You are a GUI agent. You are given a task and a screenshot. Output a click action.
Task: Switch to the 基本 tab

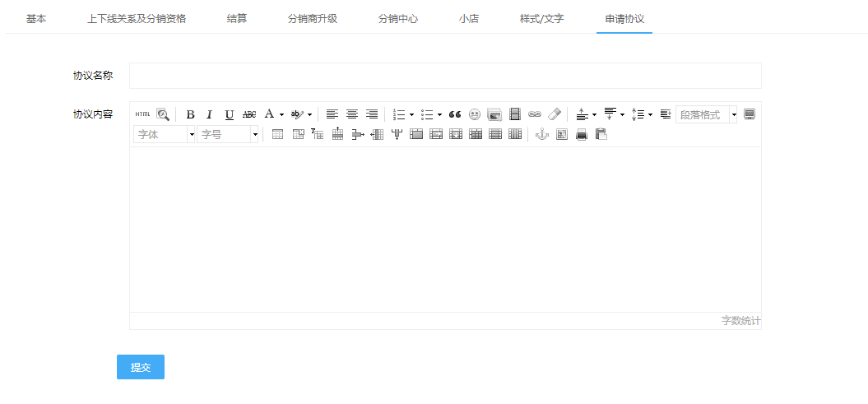pos(36,19)
